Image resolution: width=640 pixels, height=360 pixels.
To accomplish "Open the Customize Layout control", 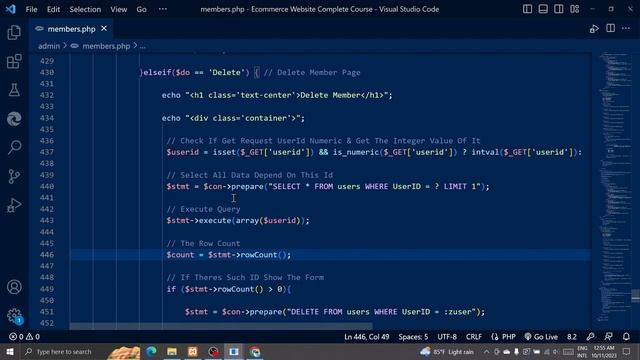I will pos(575,9).
